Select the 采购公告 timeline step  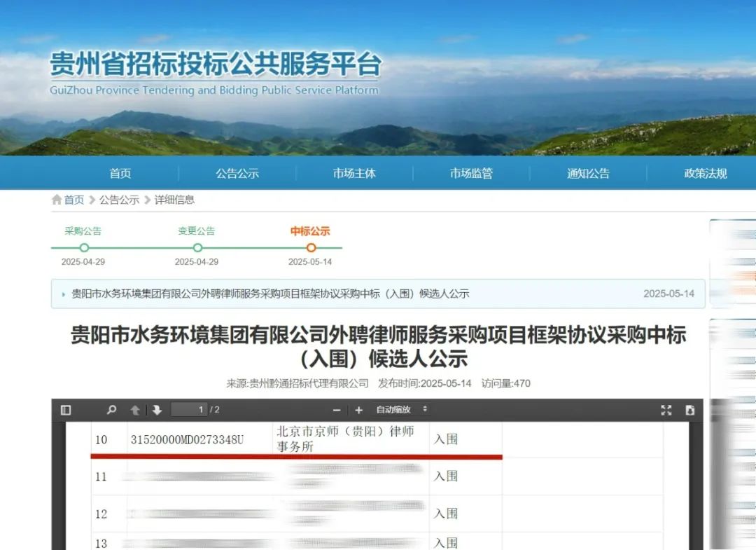[83, 231]
